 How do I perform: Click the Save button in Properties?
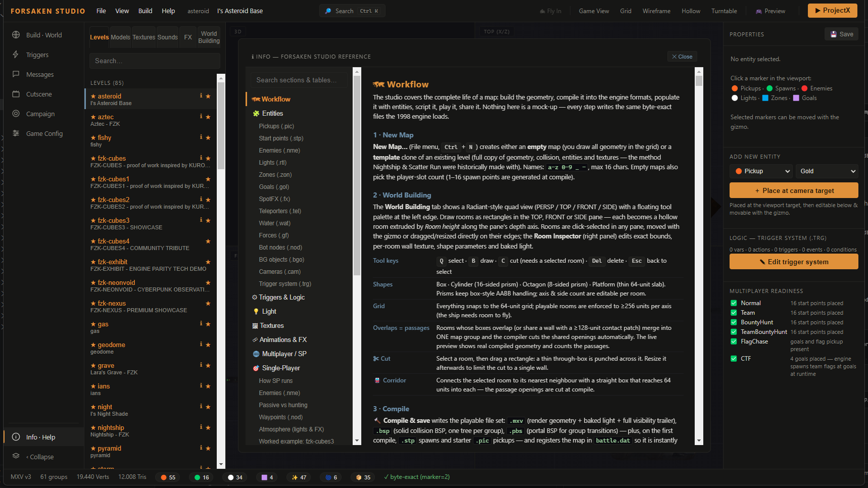click(x=842, y=34)
